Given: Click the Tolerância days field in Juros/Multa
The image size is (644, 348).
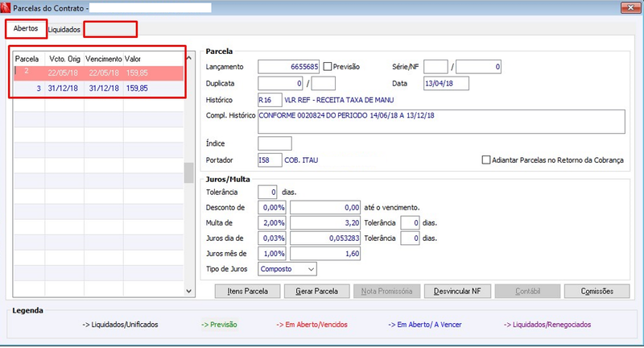Looking at the screenshot, I should point(268,192).
